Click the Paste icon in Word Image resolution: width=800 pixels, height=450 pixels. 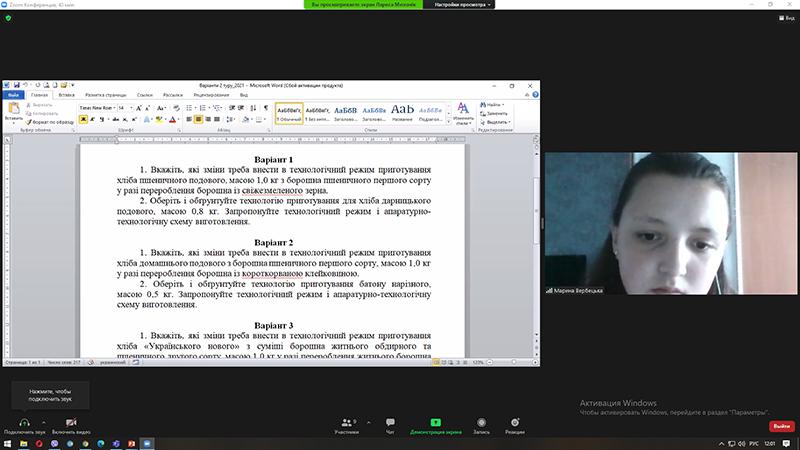coord(13,109)
